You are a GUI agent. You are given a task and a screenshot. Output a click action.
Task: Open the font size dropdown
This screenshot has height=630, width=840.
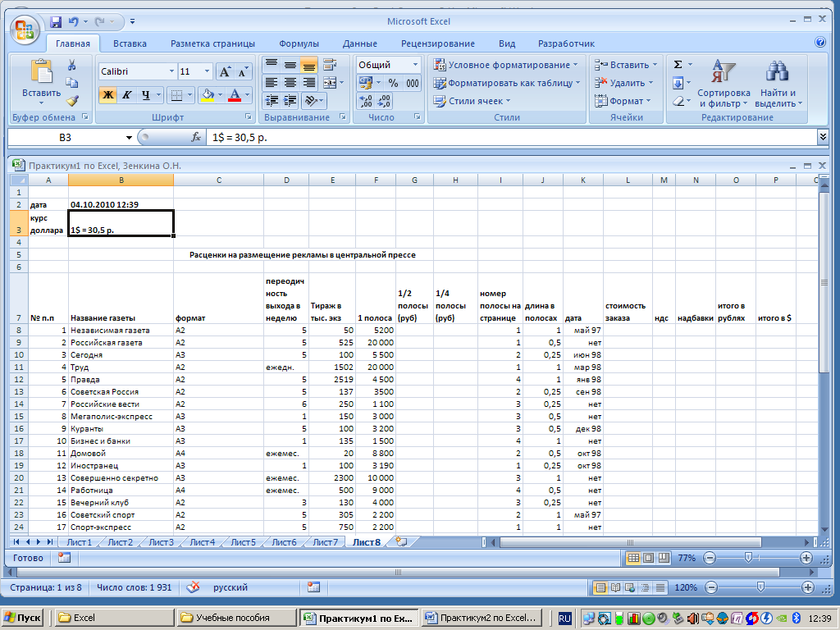pos(207,71)
